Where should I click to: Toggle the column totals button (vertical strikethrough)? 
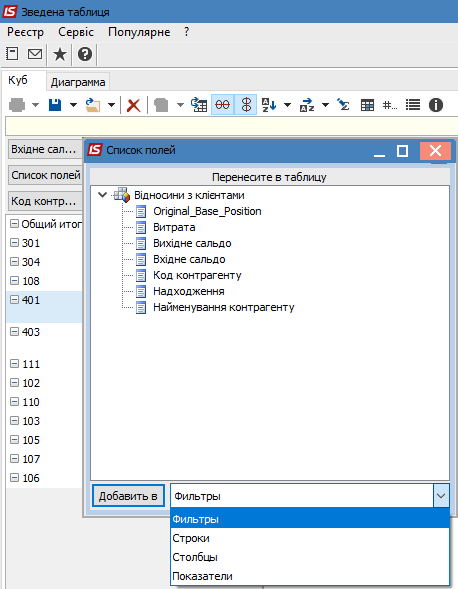coord(246,104)
